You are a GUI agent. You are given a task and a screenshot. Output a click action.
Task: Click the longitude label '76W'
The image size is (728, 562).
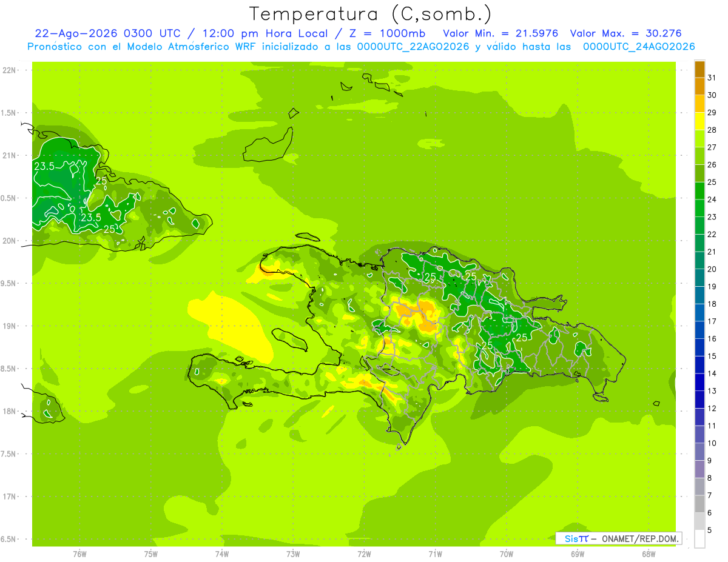pyautogui.click(x=79, y=554)
